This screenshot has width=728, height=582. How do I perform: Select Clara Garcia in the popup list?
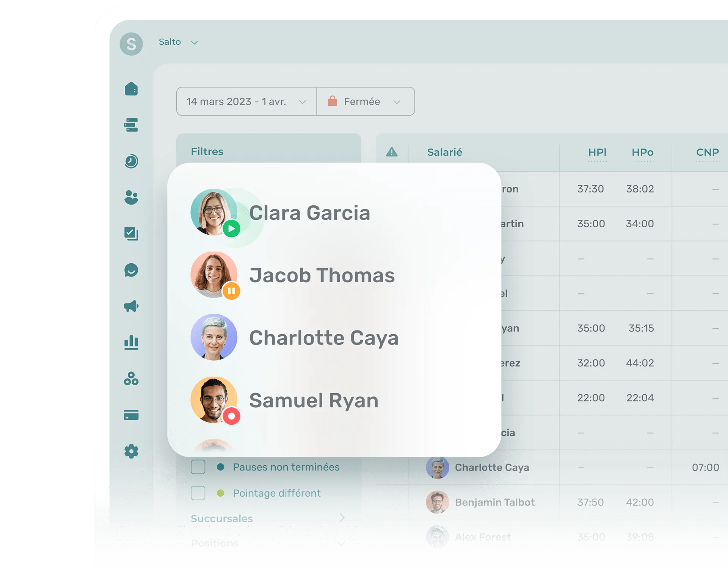pyautogui.click(x=309, y=213)
